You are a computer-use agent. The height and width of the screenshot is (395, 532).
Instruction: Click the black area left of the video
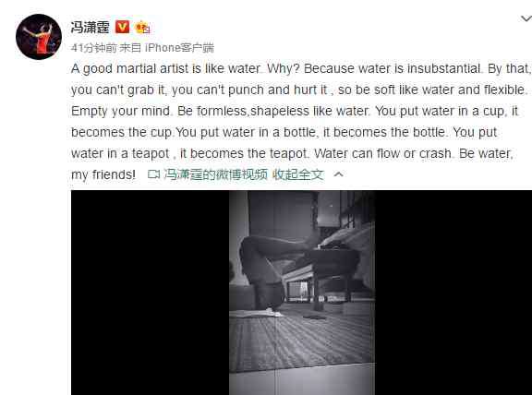coord(150,293)
